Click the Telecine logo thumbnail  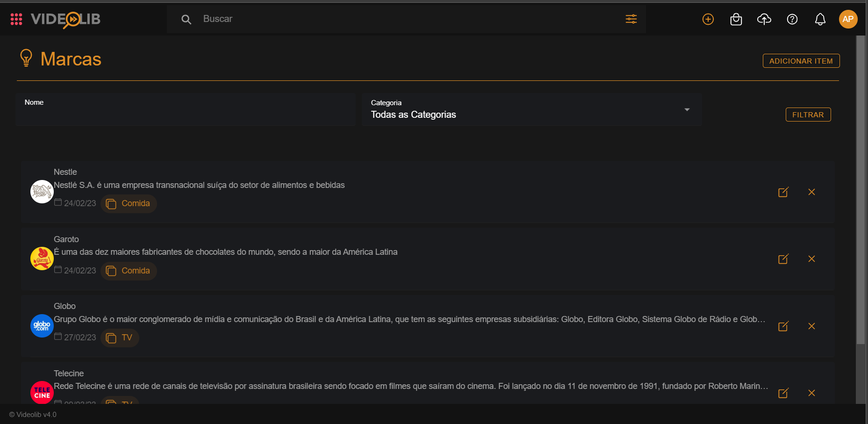[x=42, y=393]
